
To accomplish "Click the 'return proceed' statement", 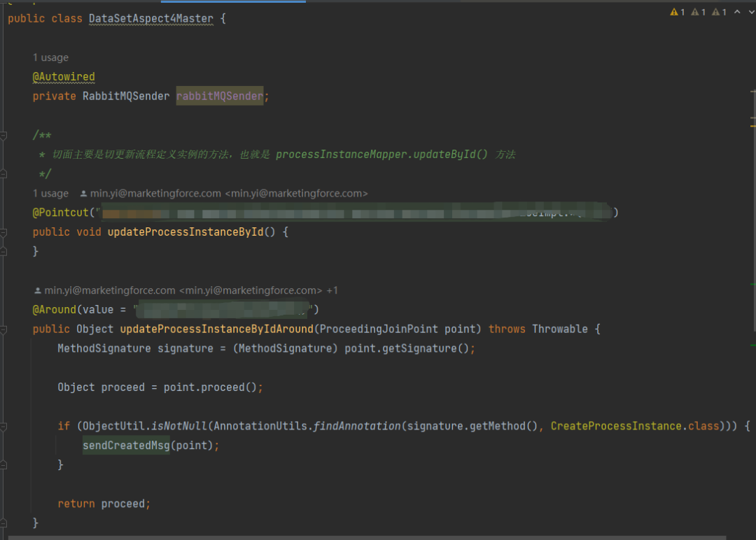I will [x=104, y=504].
